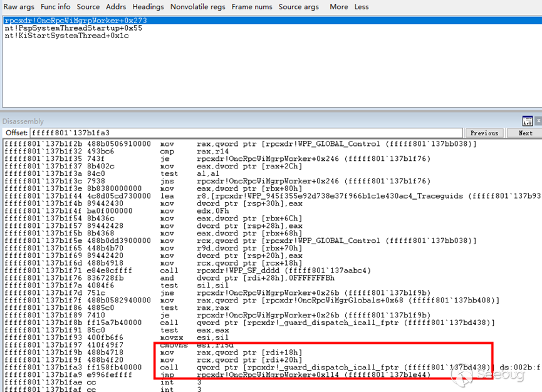Click Next button in Disassembly
This screenshot has height=392, width=542.
point(525,133)
